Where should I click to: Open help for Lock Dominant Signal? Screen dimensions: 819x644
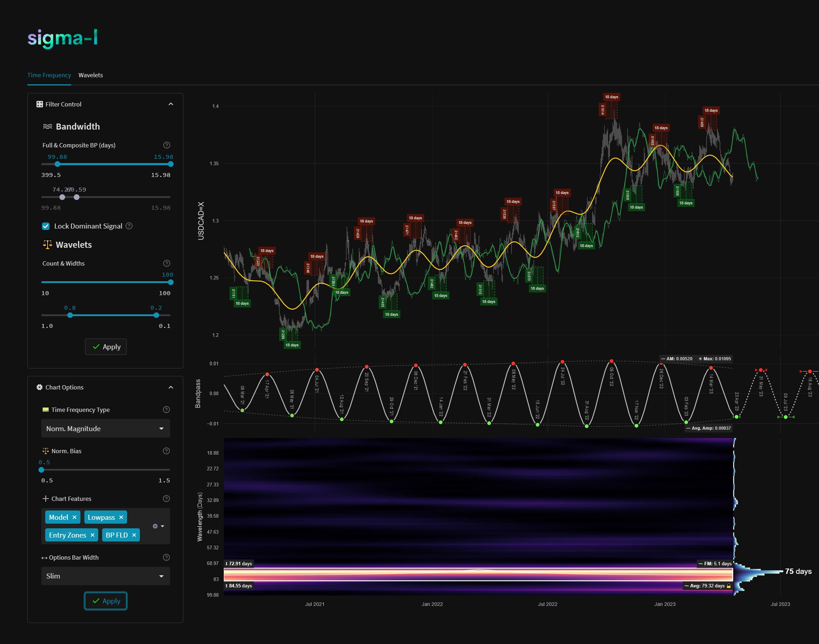pyautogui.click(x=129, y=226)
